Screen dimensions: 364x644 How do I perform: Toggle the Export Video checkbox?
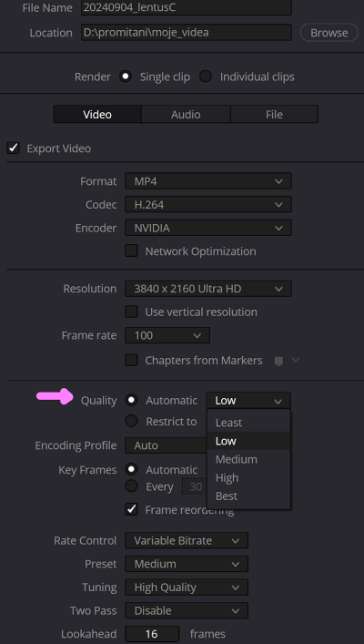13,148
